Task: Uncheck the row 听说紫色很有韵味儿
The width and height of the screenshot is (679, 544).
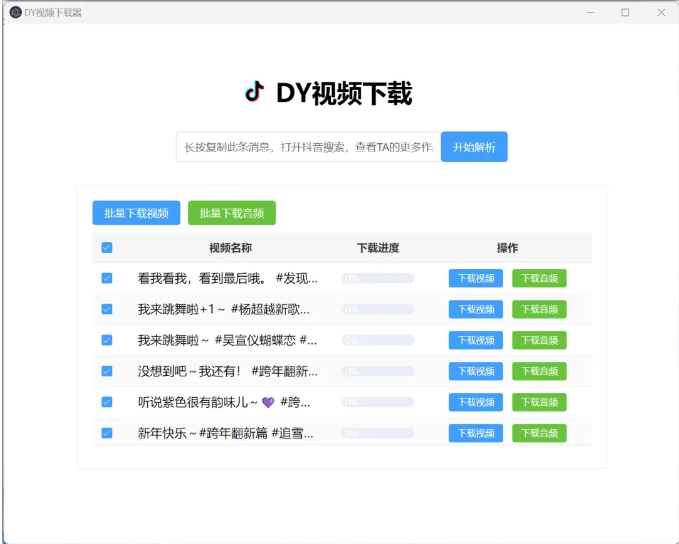Action: (107, 402)
